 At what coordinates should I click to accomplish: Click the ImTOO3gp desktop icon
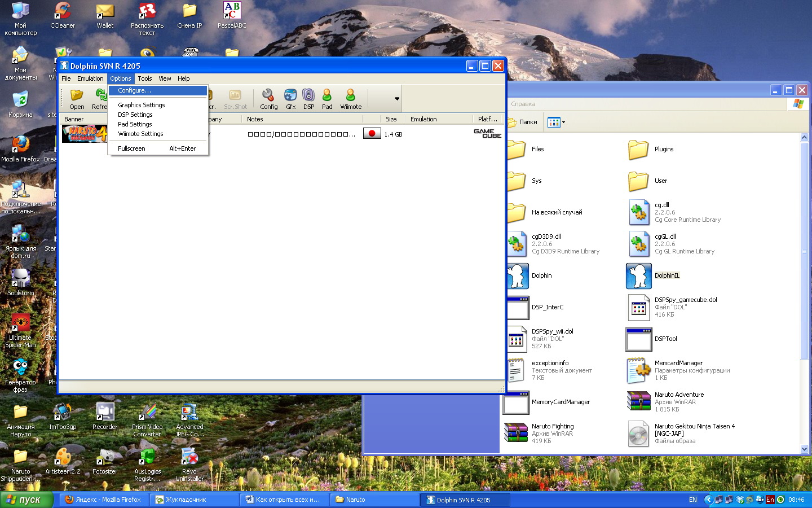(x=63, y=417)
